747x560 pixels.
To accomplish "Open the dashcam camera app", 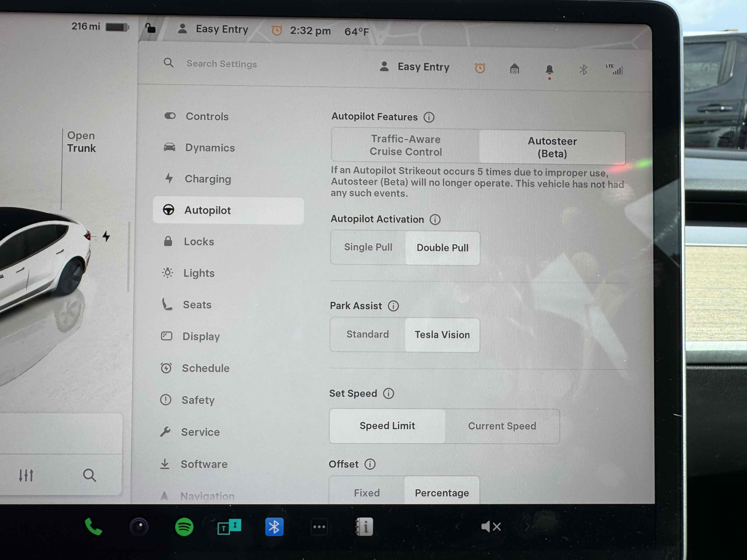I will pos(139,527).
